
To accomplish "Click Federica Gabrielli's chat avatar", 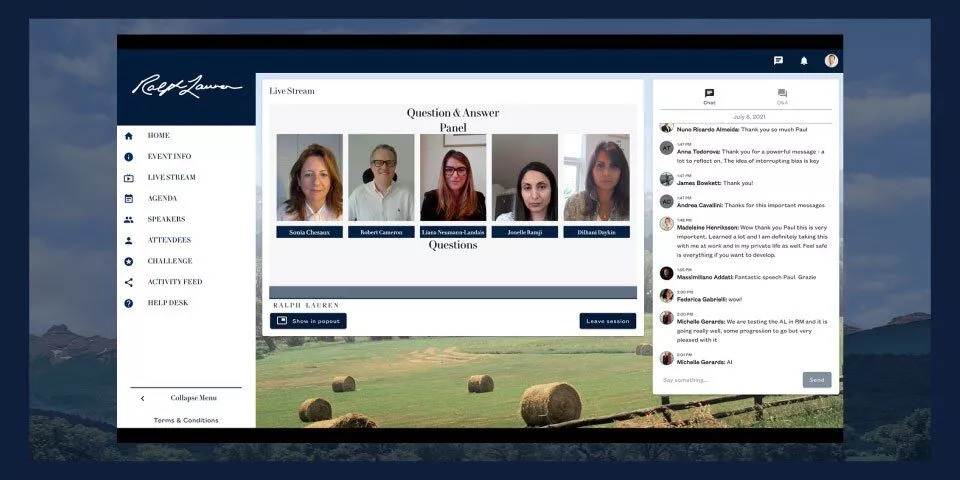I will coord(667,296).
